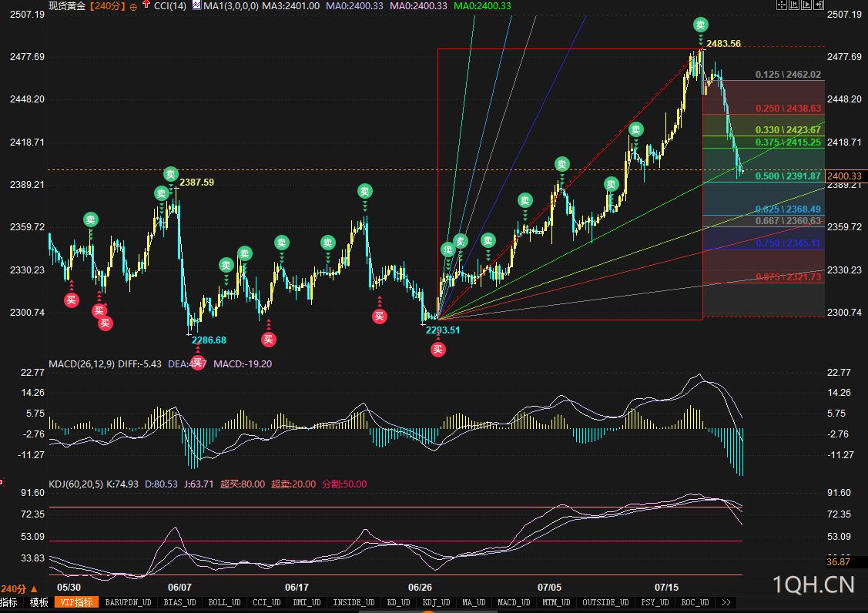
Task: Click the 模板 button in bottom bar
Action: click(39, 603)
